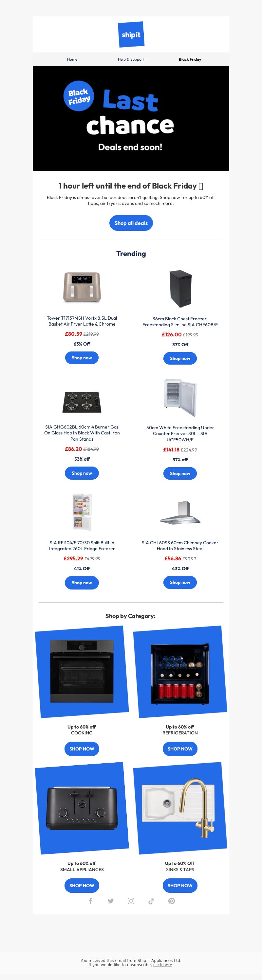The width and height of the screenshot is (262, 980).
Task: Open the Facebook social icon
Action: pos(90,901)
